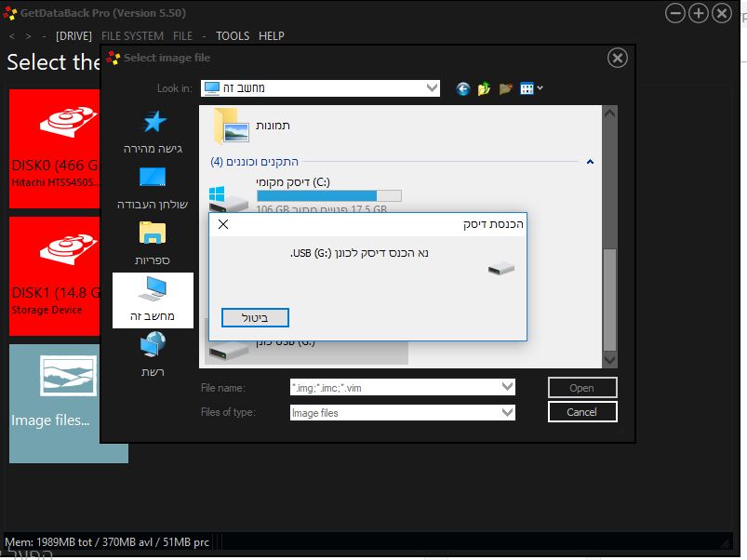Click the memory status text in status bar

(x=107, y=542)
